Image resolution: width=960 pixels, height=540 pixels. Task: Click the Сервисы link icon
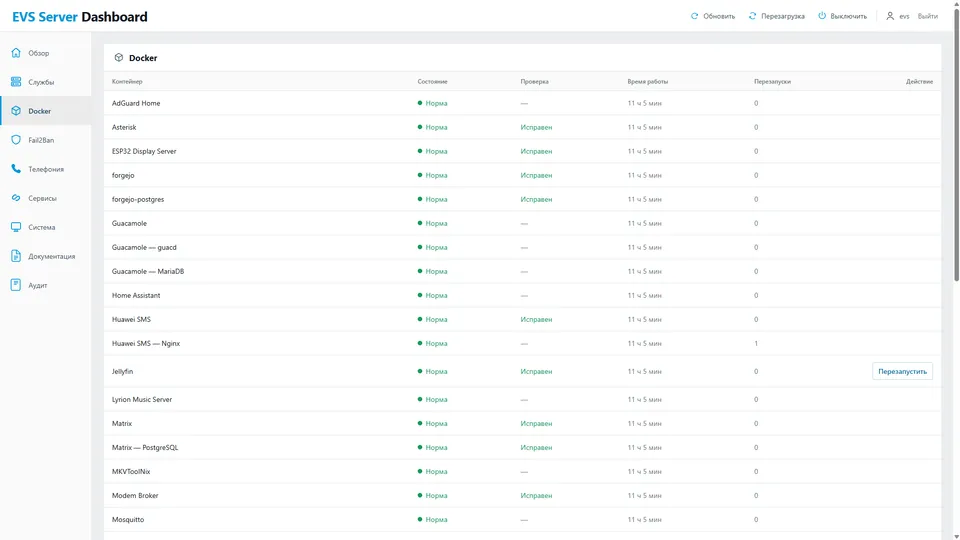coord(16,198)
